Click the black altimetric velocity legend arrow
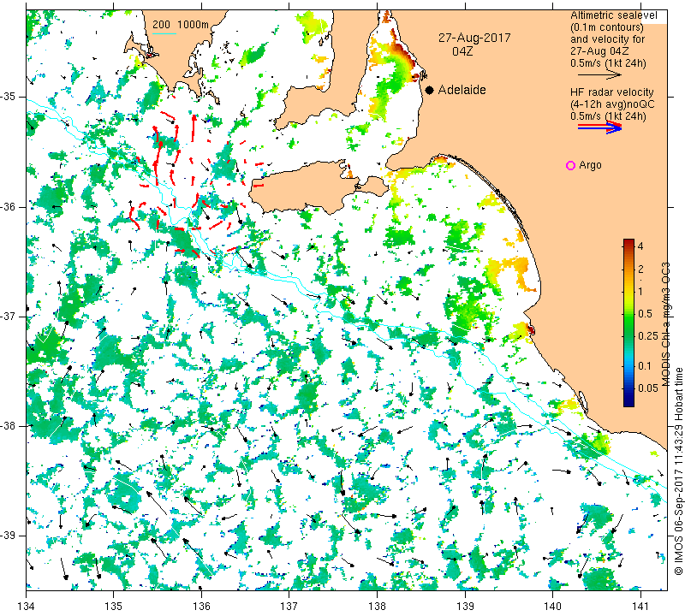 pyautogui.click(x=599, y=75)
